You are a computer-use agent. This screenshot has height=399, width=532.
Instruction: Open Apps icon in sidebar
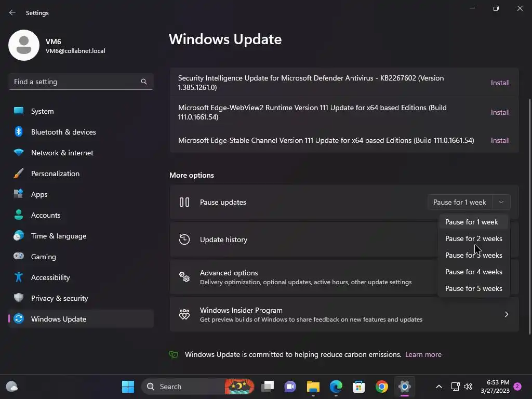[x=19, y=194]
